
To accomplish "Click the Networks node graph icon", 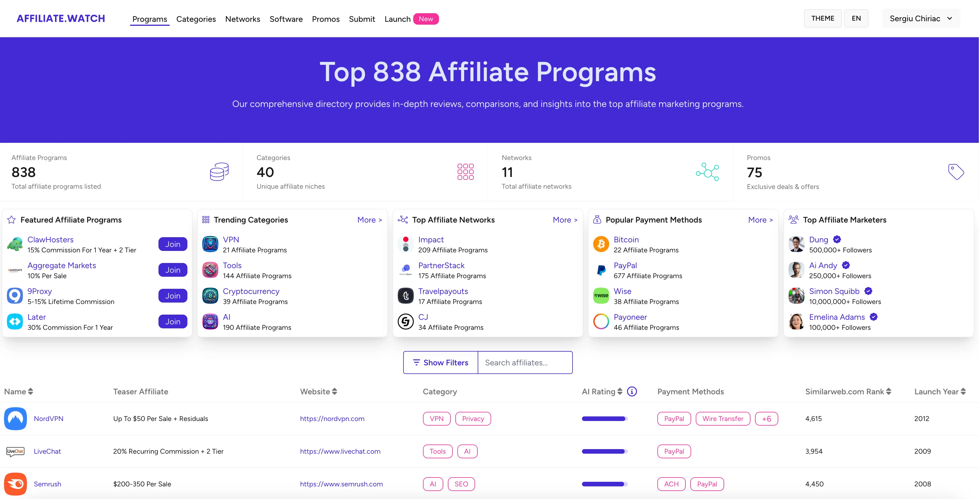I will tap(707, 172).
